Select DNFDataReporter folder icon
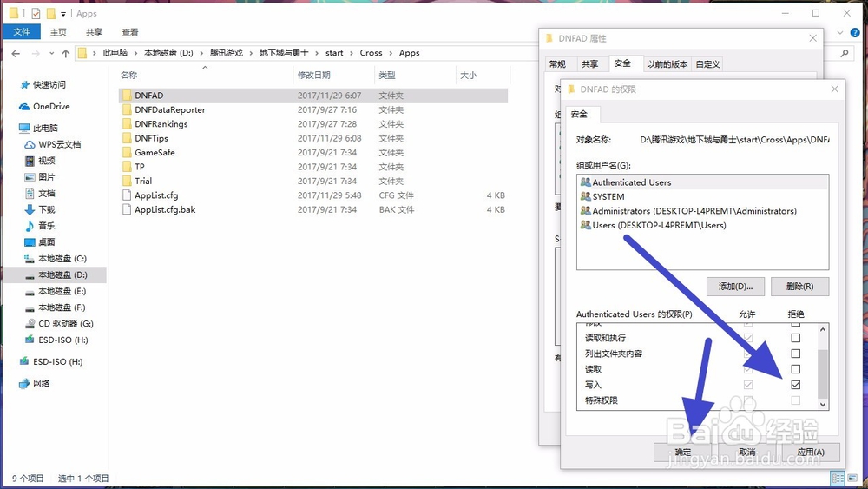This screenshot has height=489, width=868. (127, 109)
